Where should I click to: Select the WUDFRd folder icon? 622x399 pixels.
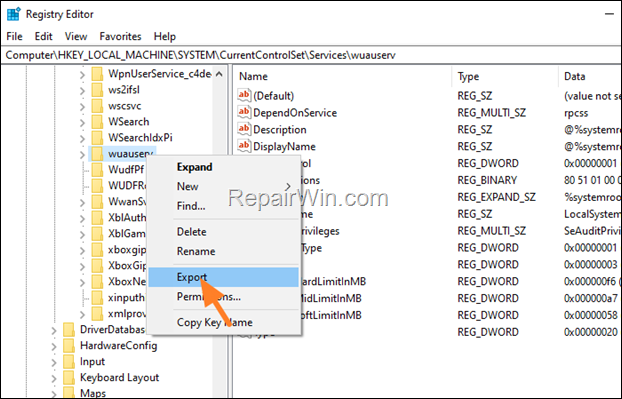tap(97, 185)
